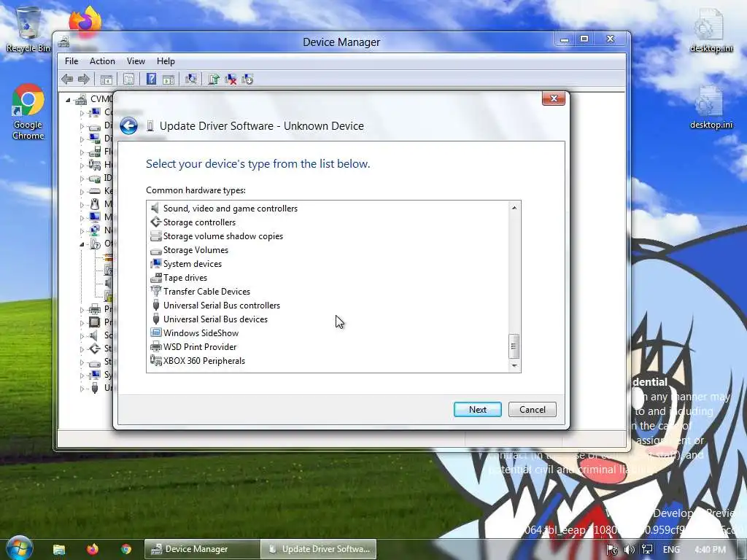Select the Windows SideShow list icon
Image resolution: width=747 pixels, height=560 pixels.
coord(155,332)
